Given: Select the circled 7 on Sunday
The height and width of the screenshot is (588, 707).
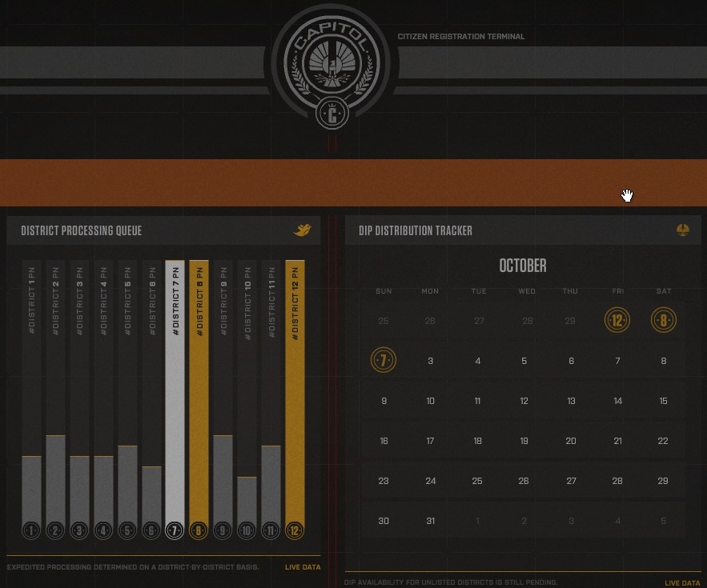Looking at the screenshot, I should [384, 361].
